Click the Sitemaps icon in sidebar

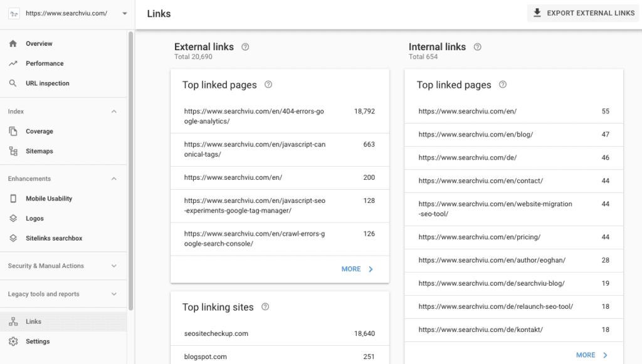click(13, 151)
